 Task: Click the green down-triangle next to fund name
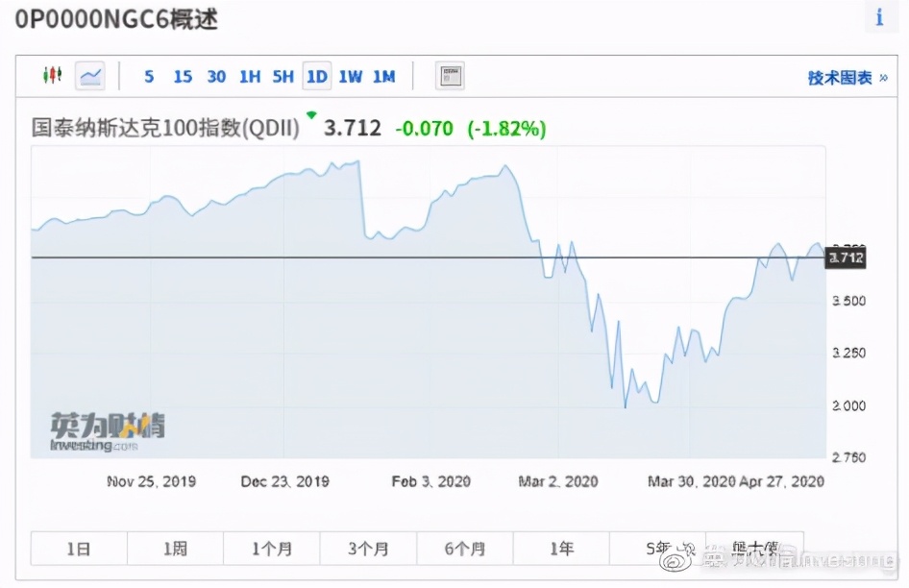click(x=310, y=113)
